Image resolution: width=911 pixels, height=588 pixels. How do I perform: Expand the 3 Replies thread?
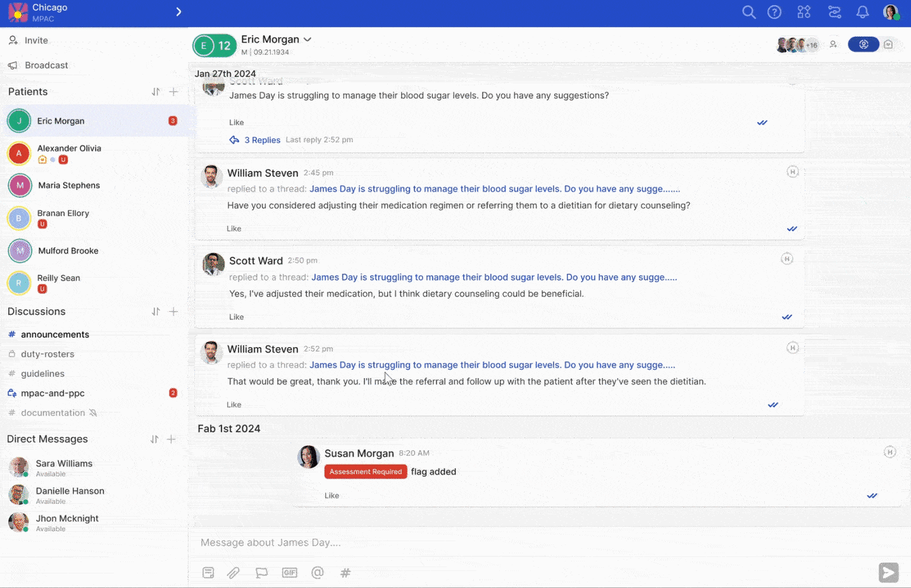click(x=262, y=140)
